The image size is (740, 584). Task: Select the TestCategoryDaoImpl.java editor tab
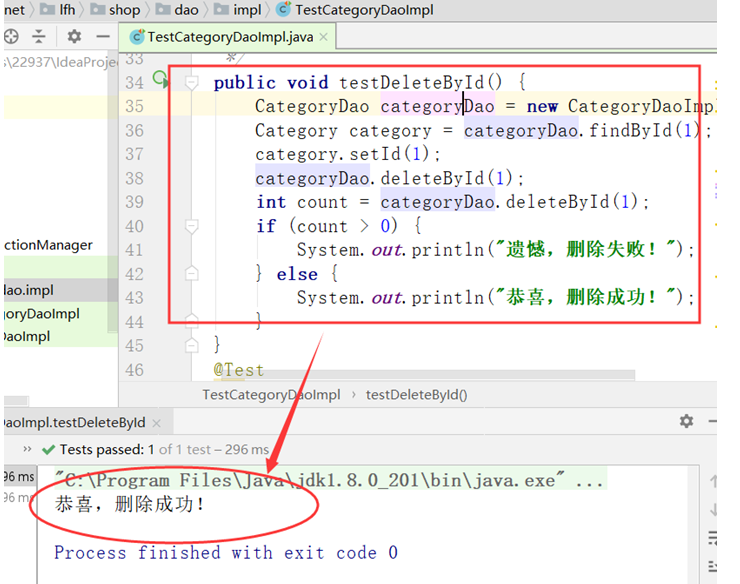[229, 37]
